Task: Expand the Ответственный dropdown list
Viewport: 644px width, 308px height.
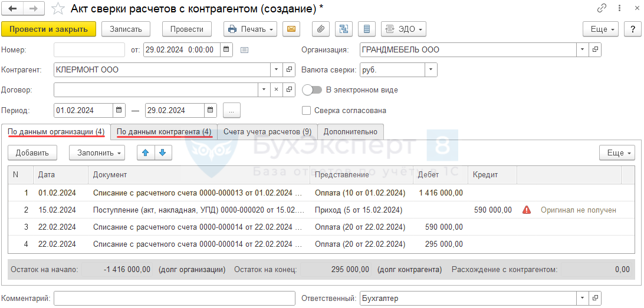Action: pyautogui.click(x=583, y=298)
